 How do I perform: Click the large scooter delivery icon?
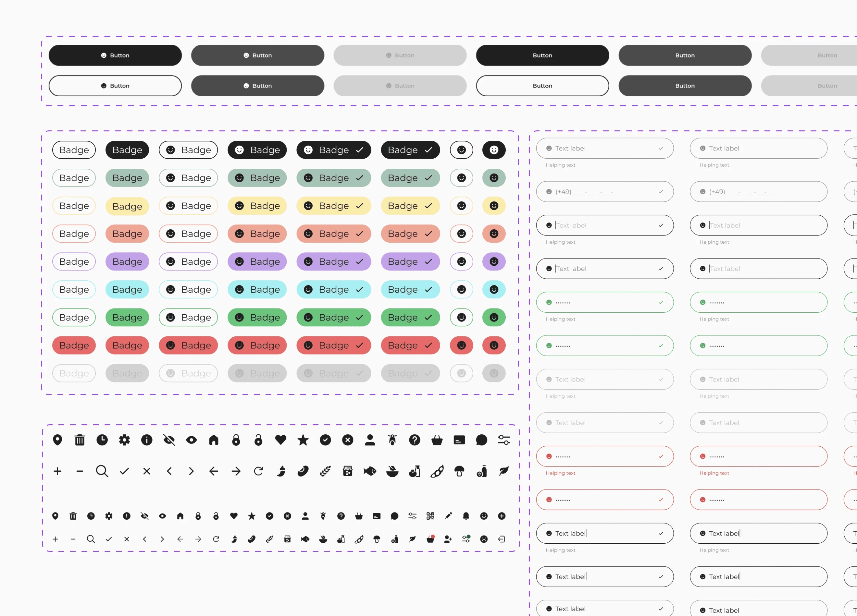(392, 440)
